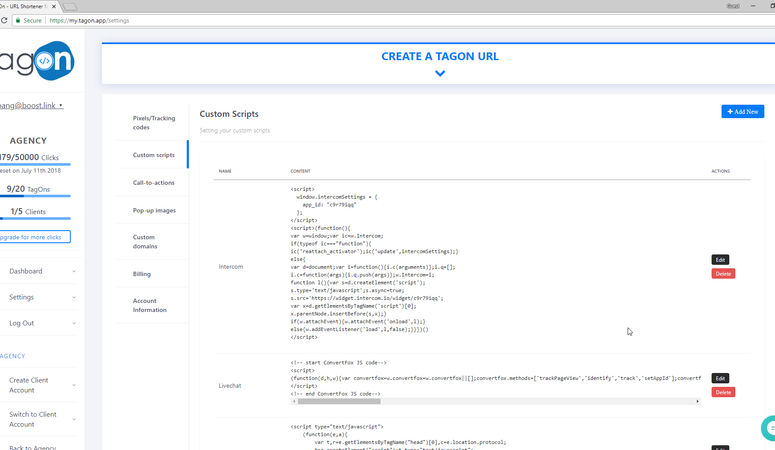Click the Livechat name cell

point(230,386)
